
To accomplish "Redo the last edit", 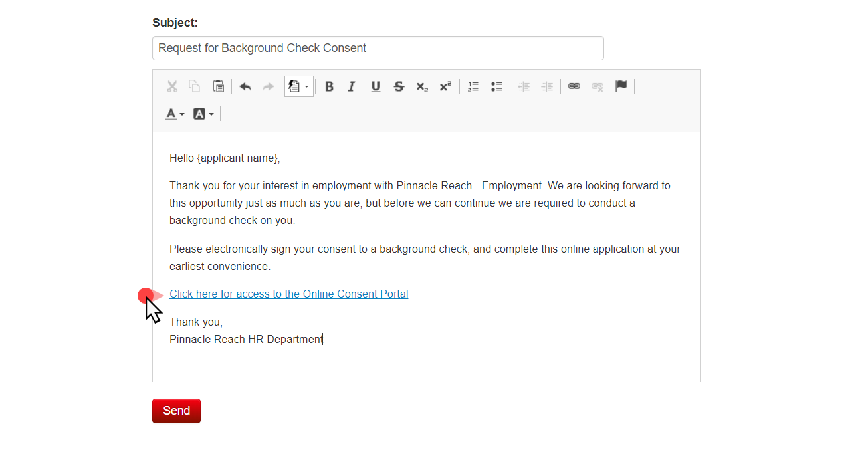I will 268,86.
